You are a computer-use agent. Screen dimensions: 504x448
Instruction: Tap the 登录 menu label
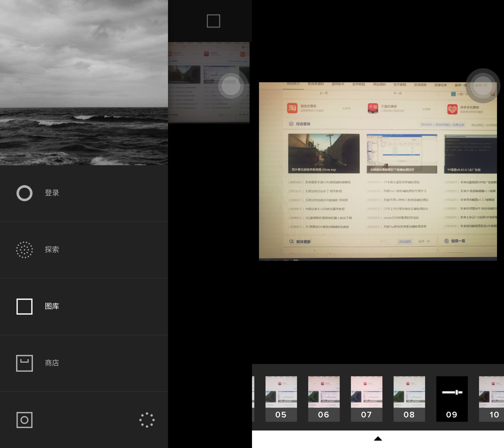click(52, 193)
